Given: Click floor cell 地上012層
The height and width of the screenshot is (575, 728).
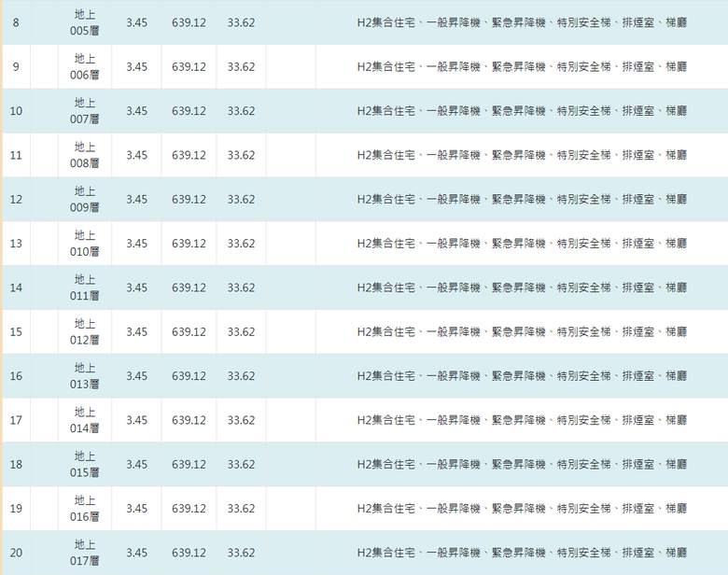Looking at the screenshot, I should (x=85, y=331).
